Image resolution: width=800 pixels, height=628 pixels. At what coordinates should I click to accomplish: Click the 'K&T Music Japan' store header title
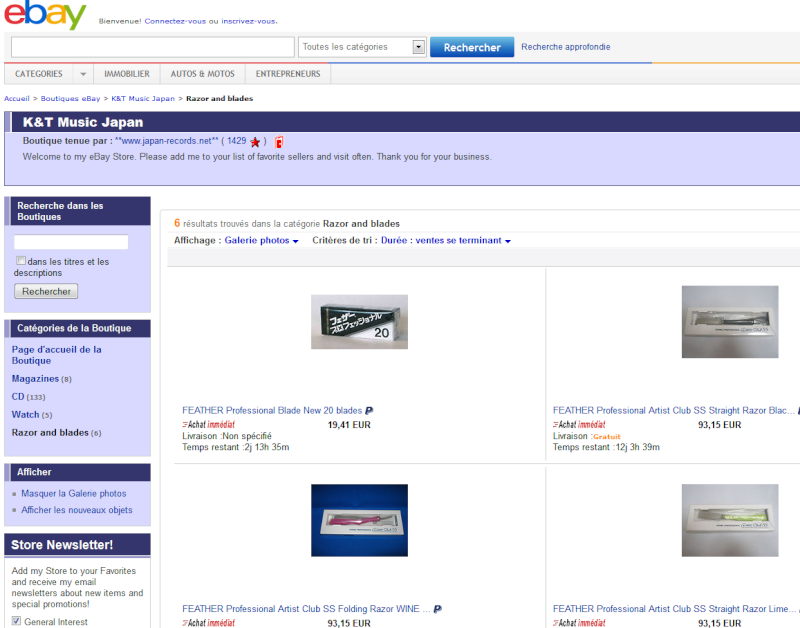point(83,122)
